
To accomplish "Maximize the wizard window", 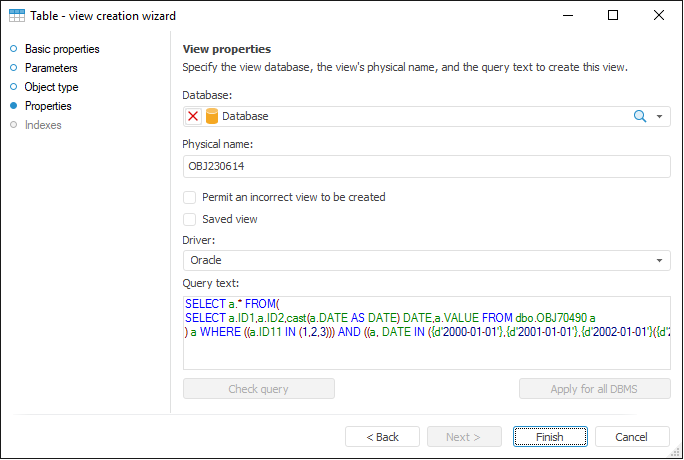I will pos(613,16).
